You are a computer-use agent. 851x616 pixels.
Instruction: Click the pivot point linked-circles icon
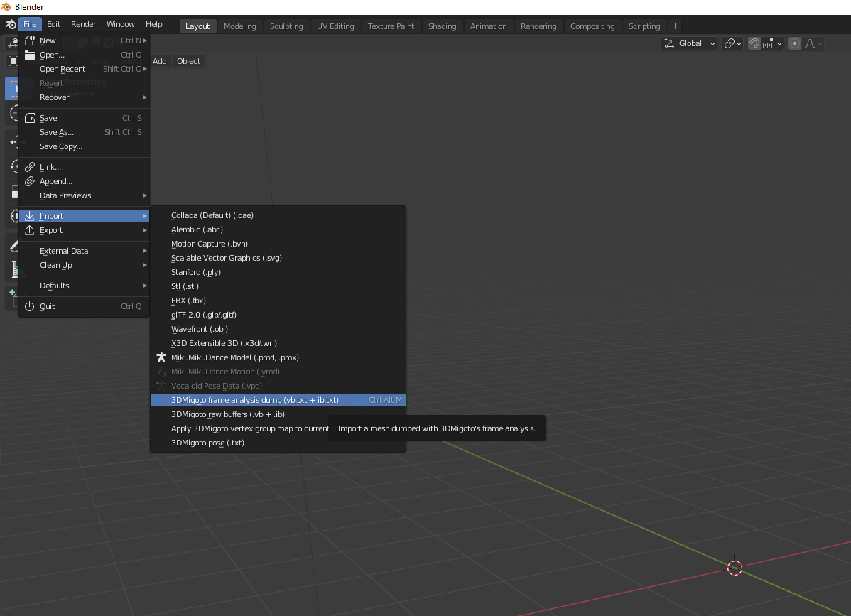tap(730, 43)
